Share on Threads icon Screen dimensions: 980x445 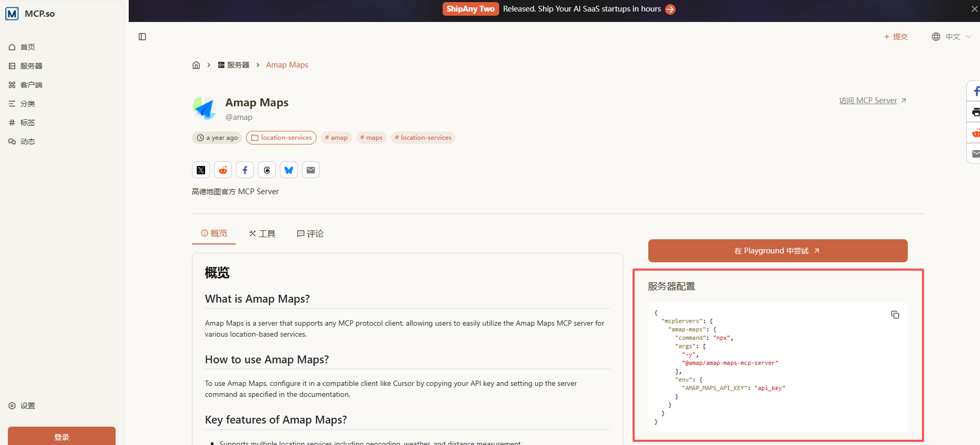pos(267,170)
